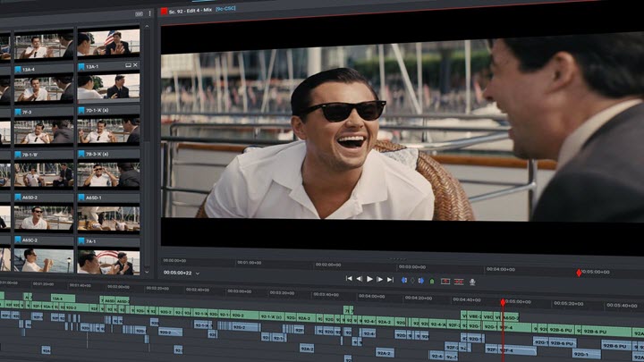Click the microphone voiceover icon

472,281
